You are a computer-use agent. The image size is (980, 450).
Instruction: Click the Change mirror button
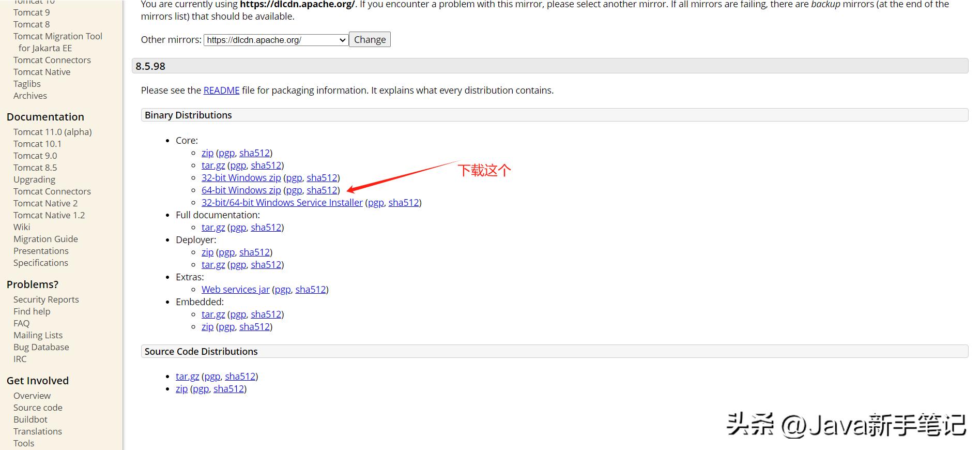[370, 40]
